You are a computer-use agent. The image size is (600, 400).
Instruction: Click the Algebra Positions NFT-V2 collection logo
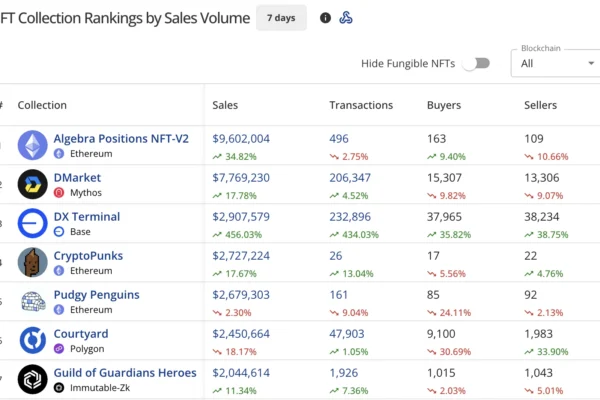(33, 146)
